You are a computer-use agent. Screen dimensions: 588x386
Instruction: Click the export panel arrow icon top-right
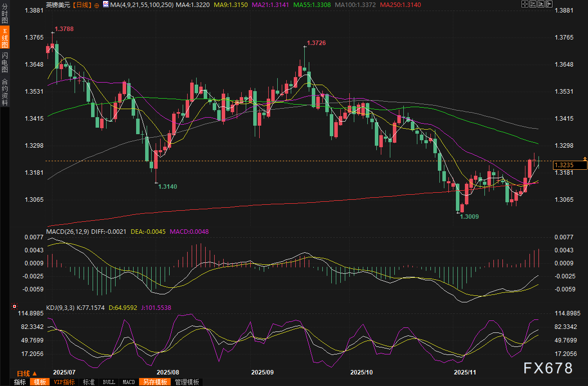(x=548, y=4)
